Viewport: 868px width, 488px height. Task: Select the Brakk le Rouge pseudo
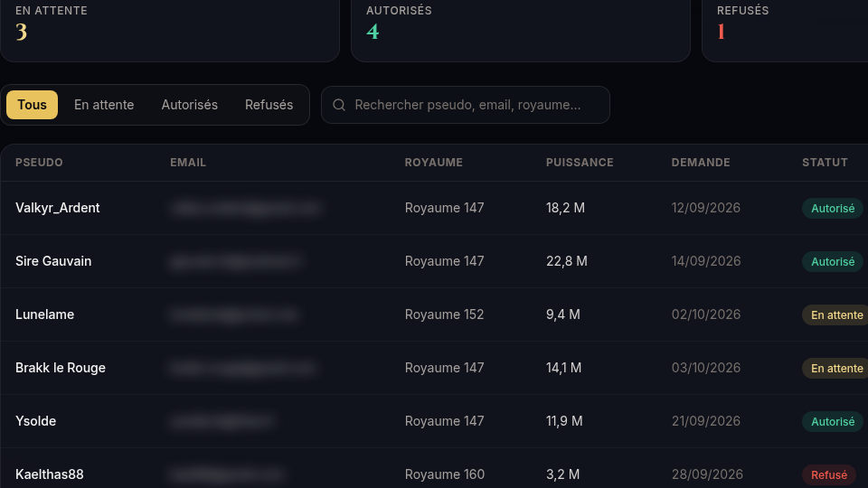pos(61,368)
